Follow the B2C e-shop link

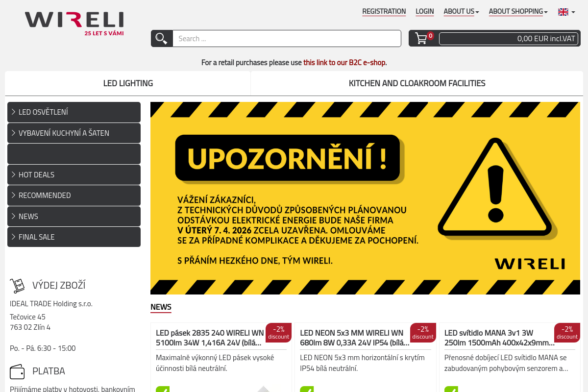click(344, 62)
